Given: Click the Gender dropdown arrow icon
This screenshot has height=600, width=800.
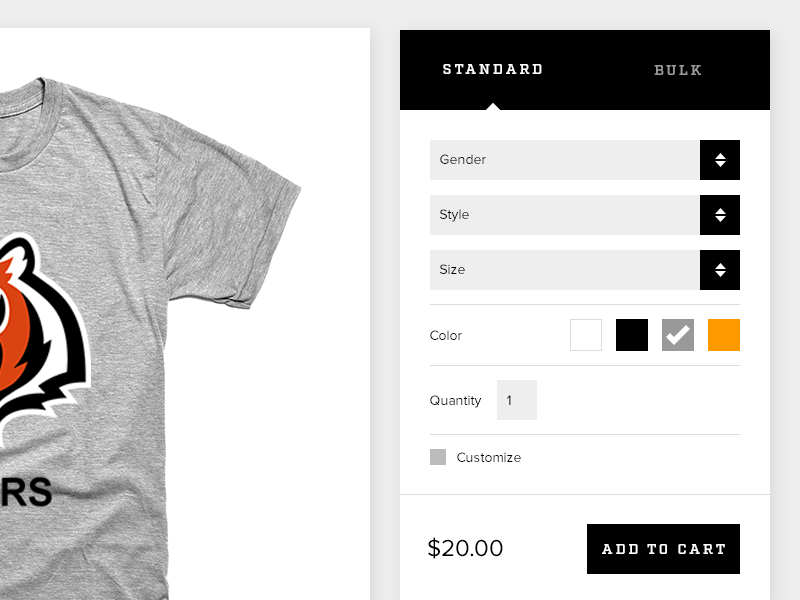Looking at the screenshot, I should [x=719, y=160].
